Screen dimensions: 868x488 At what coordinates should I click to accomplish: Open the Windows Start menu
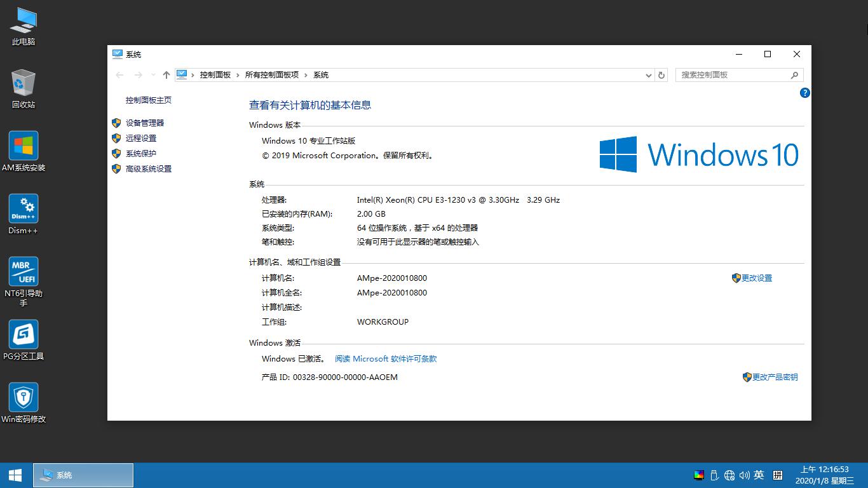click(15, 475)
